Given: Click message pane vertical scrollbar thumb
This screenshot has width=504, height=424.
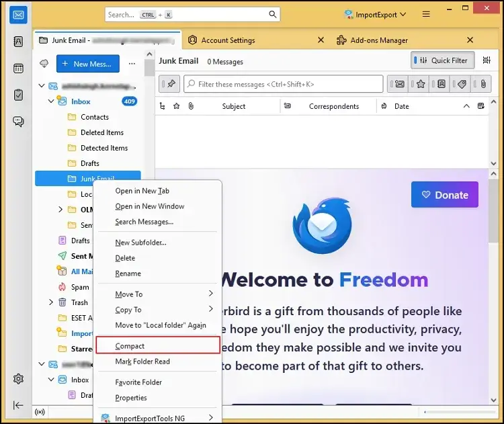Looking at the screenshot, I should tap(494, 211).
